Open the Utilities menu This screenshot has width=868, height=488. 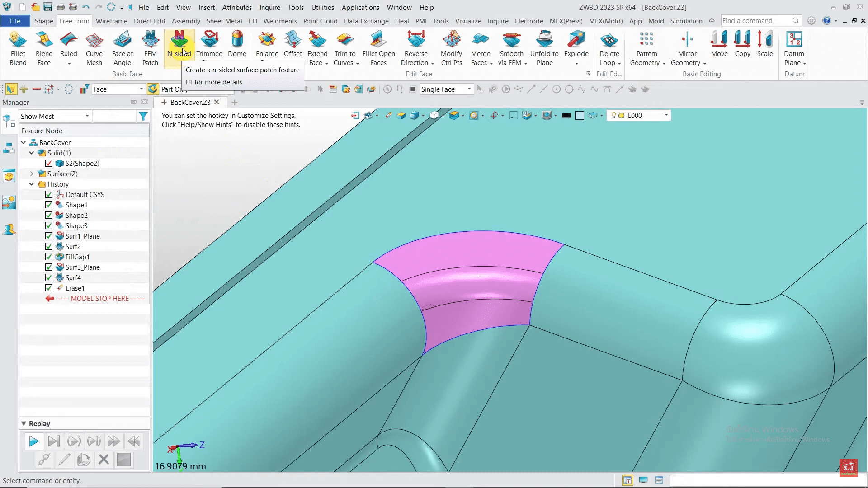322,8
